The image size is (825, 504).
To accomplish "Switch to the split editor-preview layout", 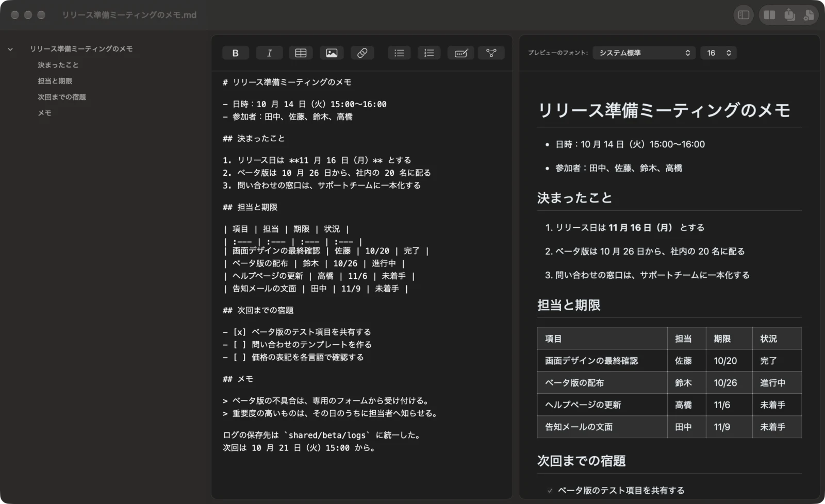I will pos(769,15).
